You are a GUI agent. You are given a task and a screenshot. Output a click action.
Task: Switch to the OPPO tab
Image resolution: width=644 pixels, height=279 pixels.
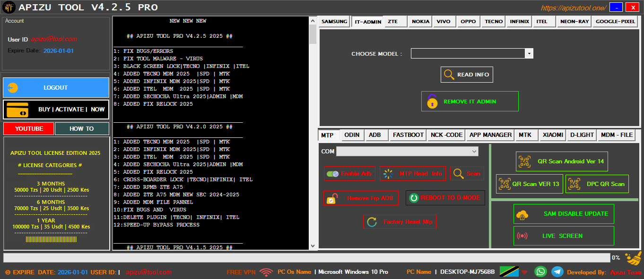468,21
